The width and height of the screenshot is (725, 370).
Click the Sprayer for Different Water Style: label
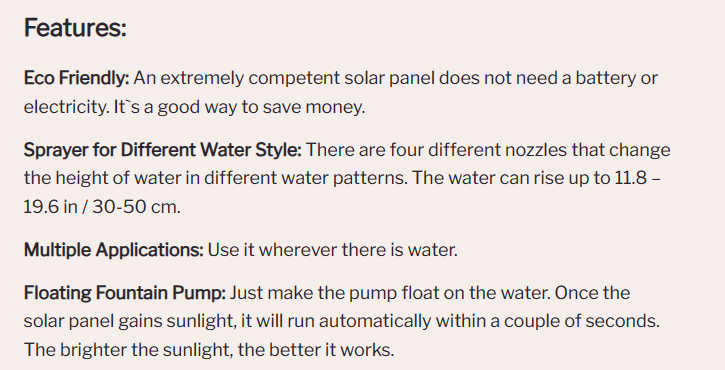pyautogui.click(x=163, y=150)
